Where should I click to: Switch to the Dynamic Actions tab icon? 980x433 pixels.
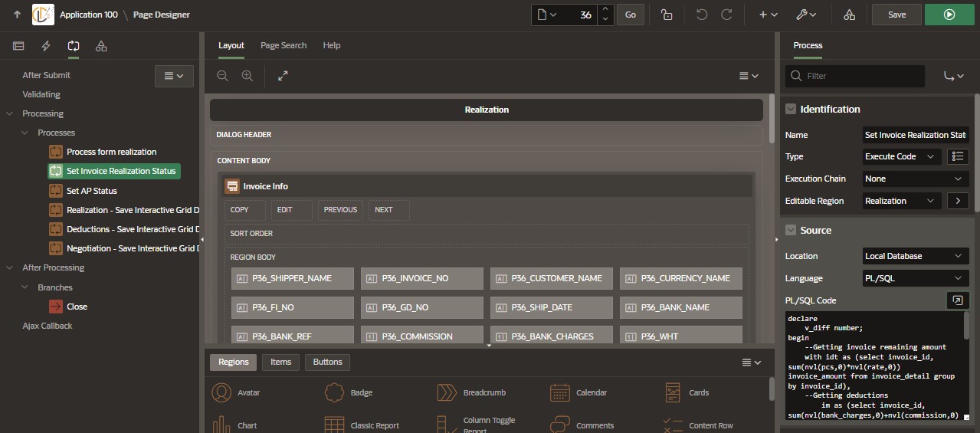coord(46,46)
